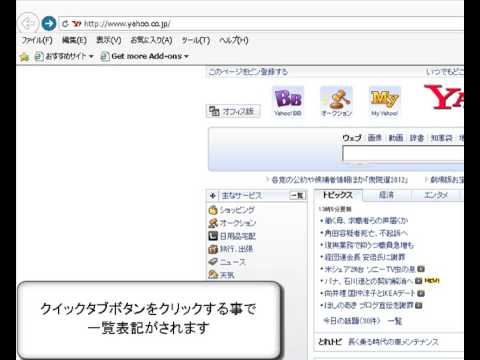The width and height of the screenshot is (480, 360).
Task: Click the red Yahoo! logo
Action: [443, 97]
